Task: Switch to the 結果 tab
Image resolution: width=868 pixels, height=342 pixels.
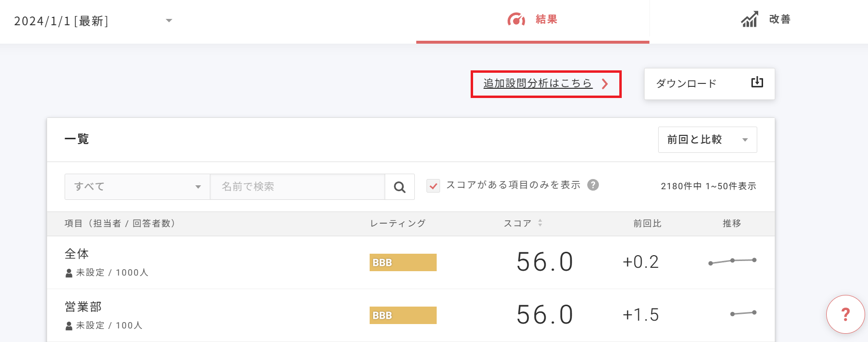Action: pyautogui.click(x=533, y=19)
